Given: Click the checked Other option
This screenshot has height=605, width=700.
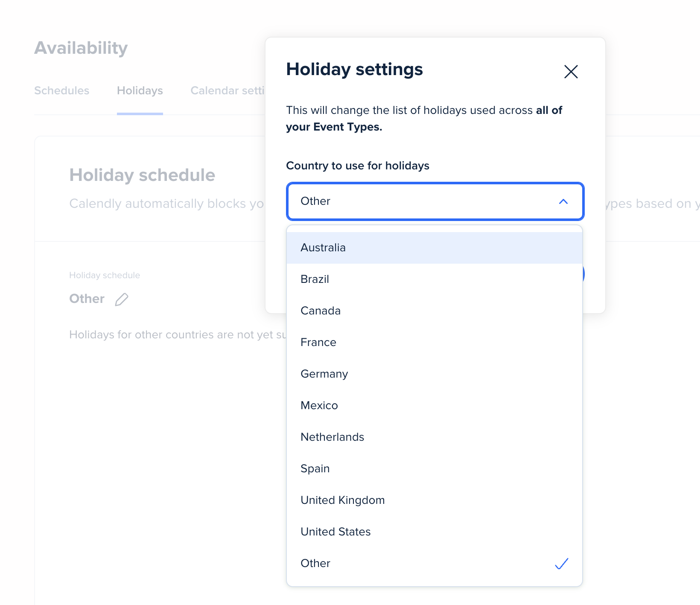Looking at the screenshot, I should pyautogui.click(x=316, y=564).
